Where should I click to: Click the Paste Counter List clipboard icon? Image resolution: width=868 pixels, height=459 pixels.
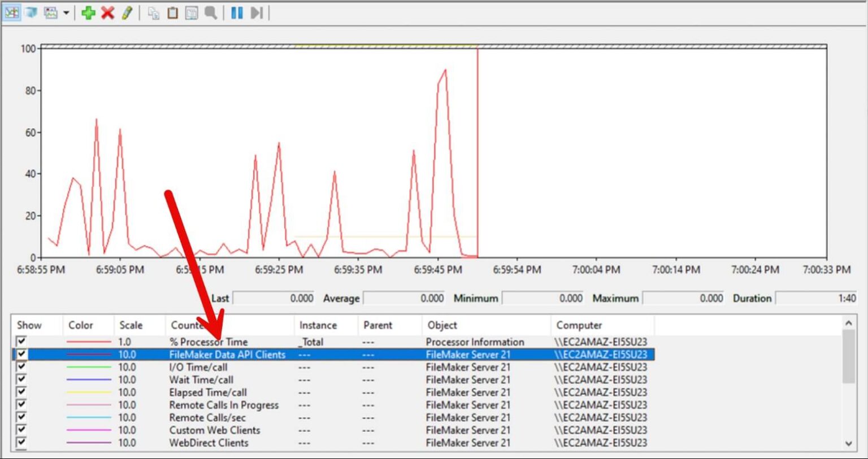pos(173,12)
